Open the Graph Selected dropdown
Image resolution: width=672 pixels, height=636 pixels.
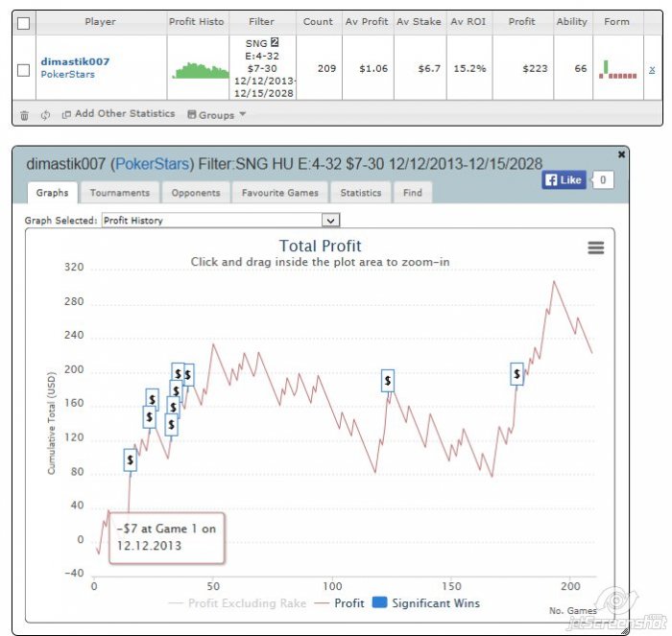coord(221,220)
